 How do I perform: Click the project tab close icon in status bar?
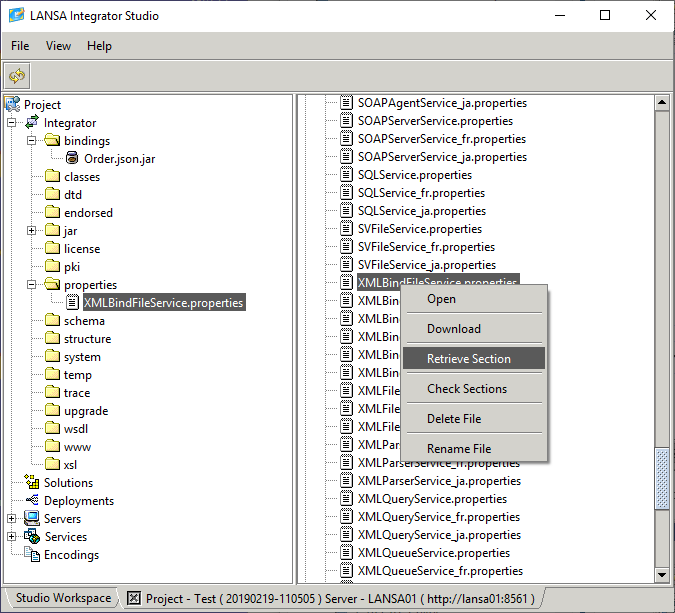coord(134,598)
